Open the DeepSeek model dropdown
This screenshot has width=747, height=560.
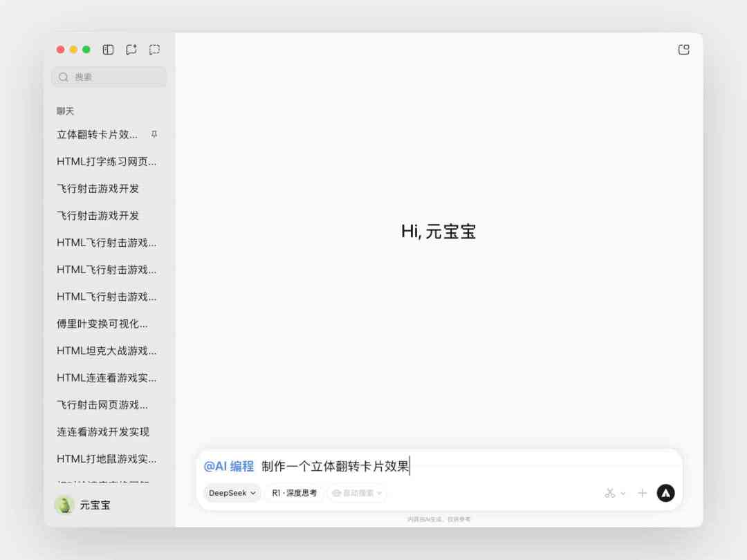[x=230, y=493]
